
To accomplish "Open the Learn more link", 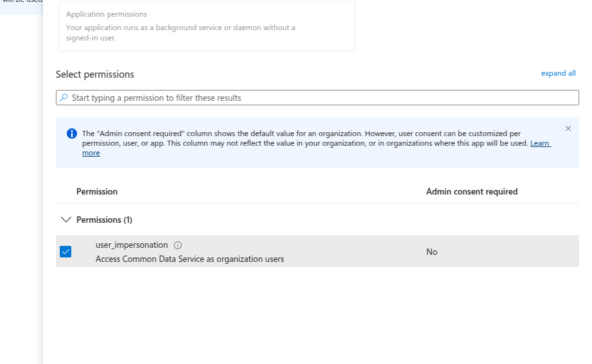I will [x=540, y=143].
